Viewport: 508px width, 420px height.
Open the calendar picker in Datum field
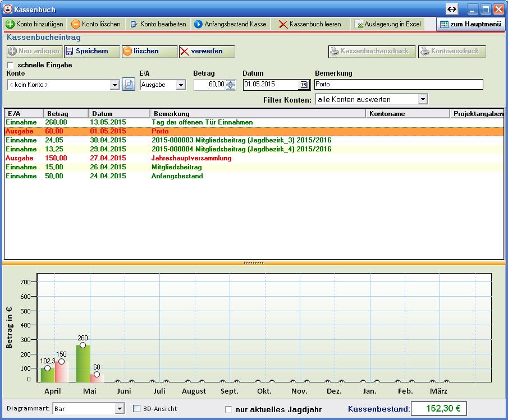click(304, 85)
